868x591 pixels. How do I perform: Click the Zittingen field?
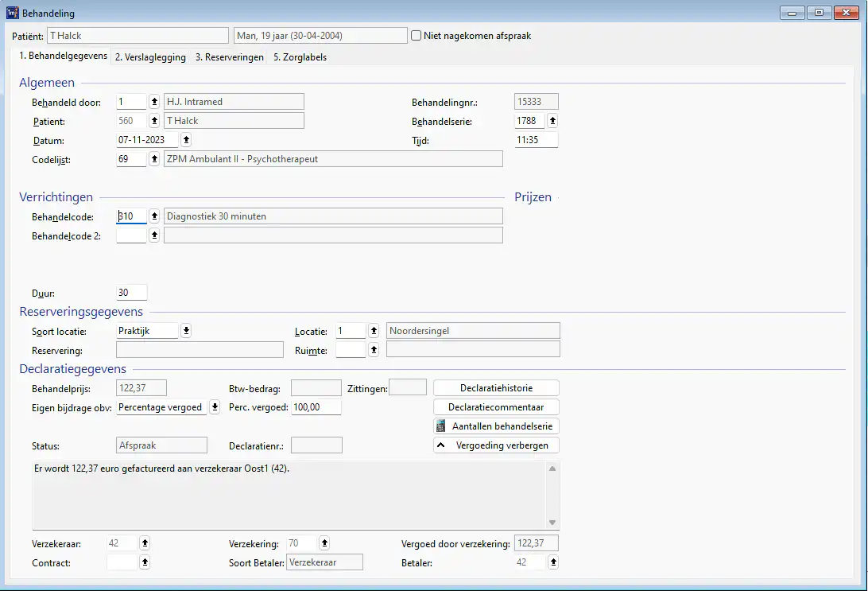pyautogui.click(x=408, y=387)
